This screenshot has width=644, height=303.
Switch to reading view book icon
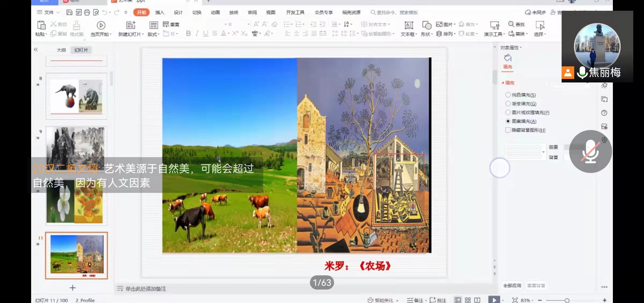[x=477, y=300]
